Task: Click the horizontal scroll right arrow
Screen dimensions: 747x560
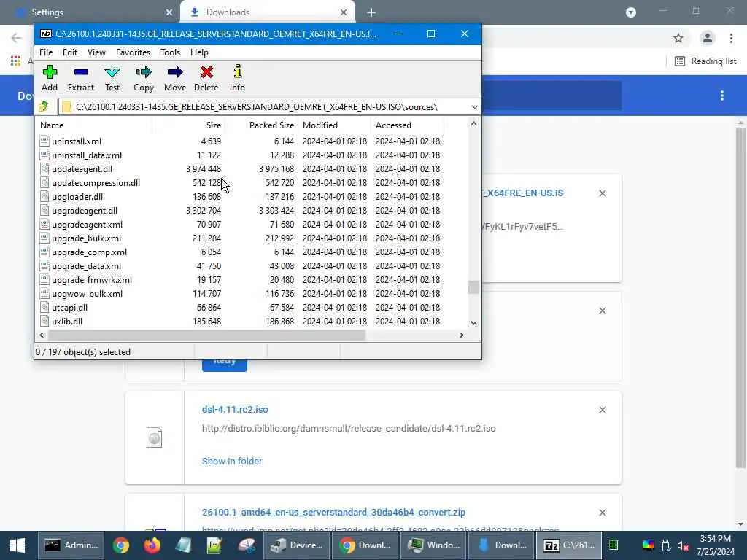Action: click(461, 335)
